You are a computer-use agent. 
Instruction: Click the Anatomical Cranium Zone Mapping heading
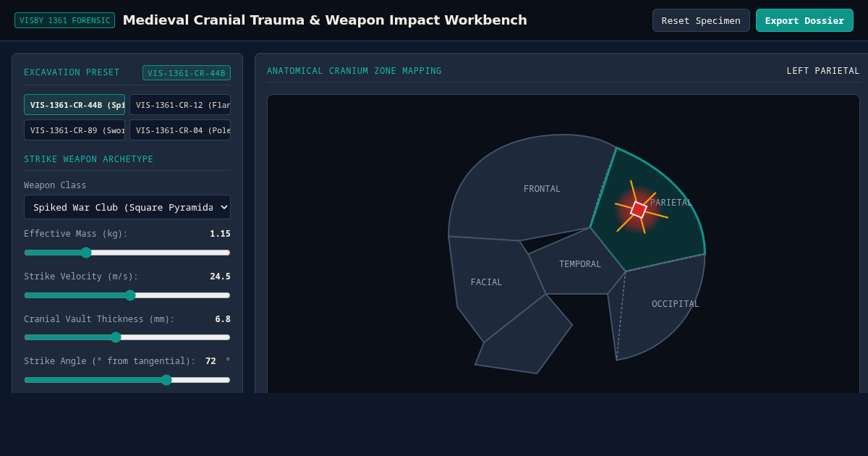(x=354, y=71)
